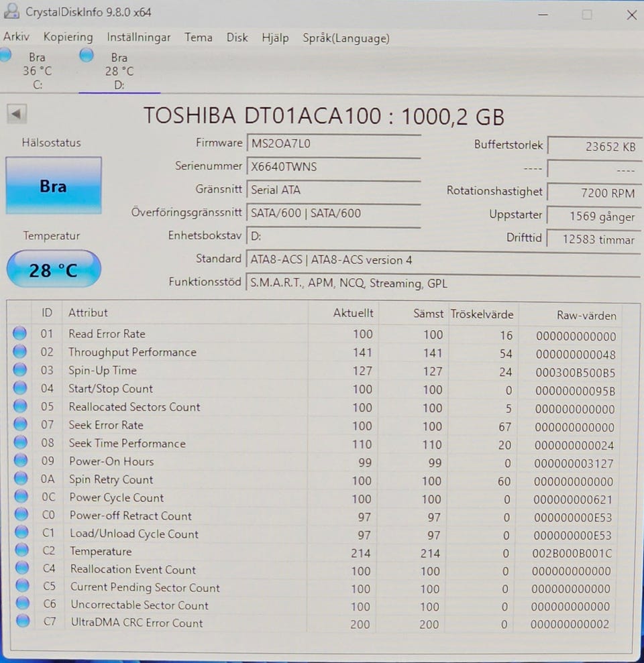Click the blue status orb for drive C:
This screenshot has width=644, height=663.
click(x=5, y=56)
